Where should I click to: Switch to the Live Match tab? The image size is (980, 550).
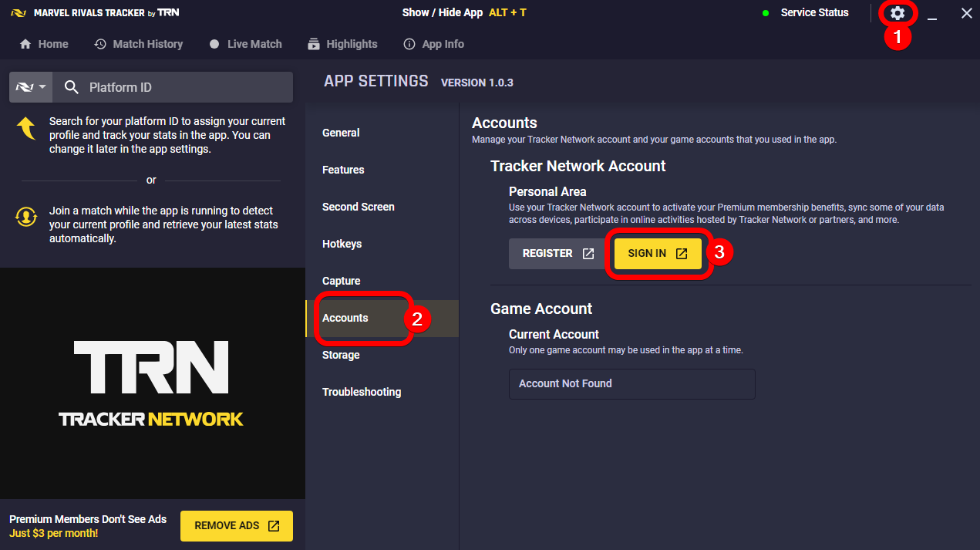pyautogui.click(x=246, y=44)
